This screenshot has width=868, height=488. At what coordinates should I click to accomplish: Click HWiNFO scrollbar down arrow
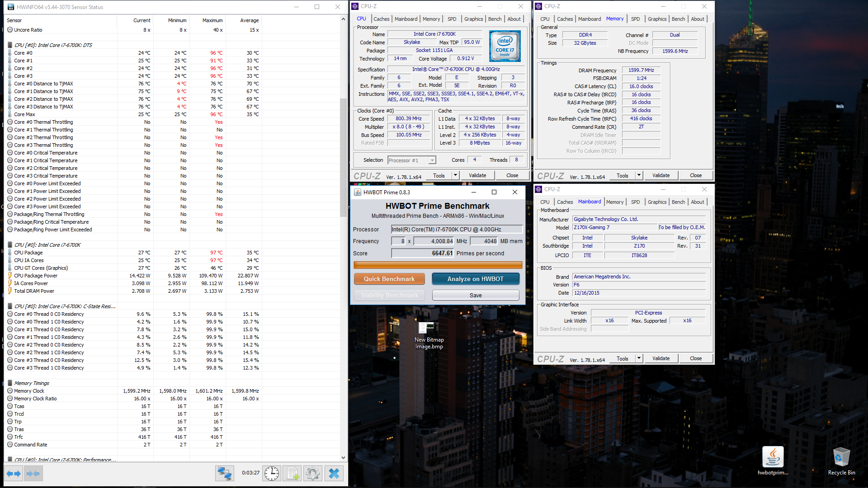click(x=343, y=458)
